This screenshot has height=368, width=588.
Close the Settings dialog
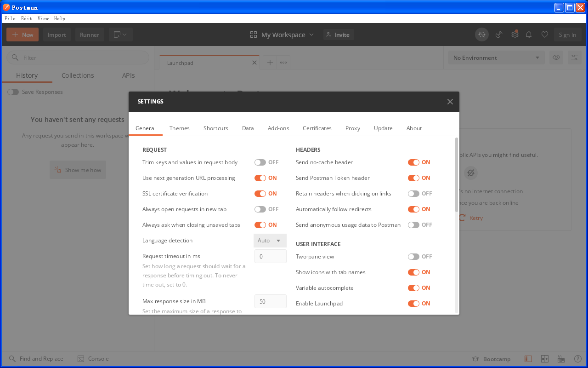[450, 102]
